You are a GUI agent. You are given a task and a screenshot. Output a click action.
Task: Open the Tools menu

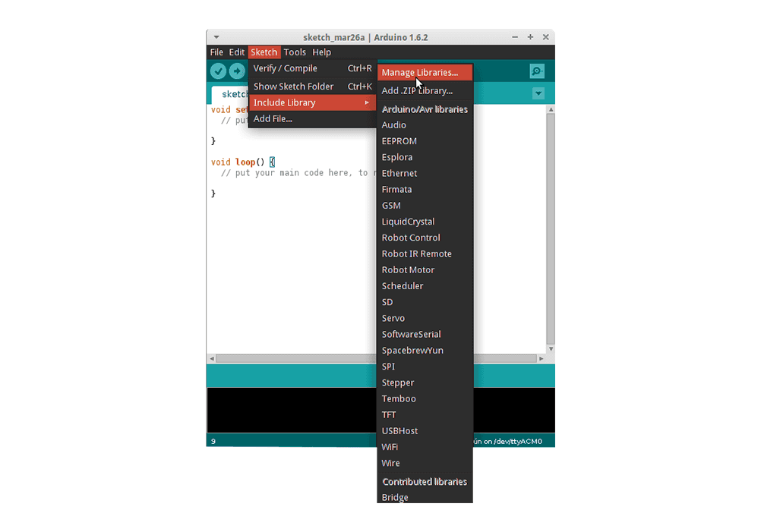295,52
